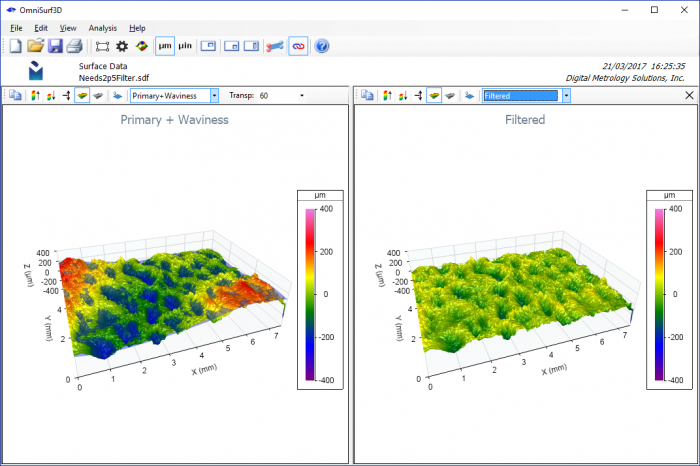
Task: Toggle the linked views chain button
Action: point(298,46)
